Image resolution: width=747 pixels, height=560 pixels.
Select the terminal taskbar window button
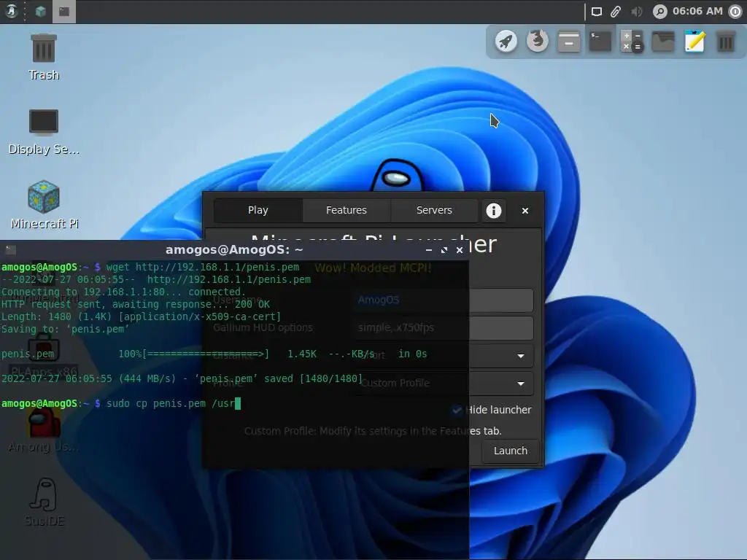pos(64,12)
